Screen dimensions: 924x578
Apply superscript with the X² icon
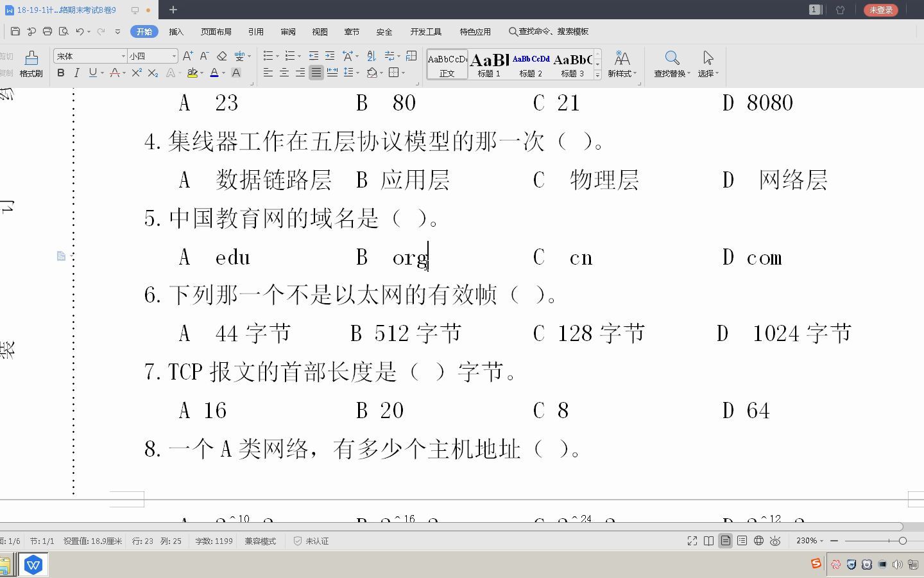[x=136, y=73]
